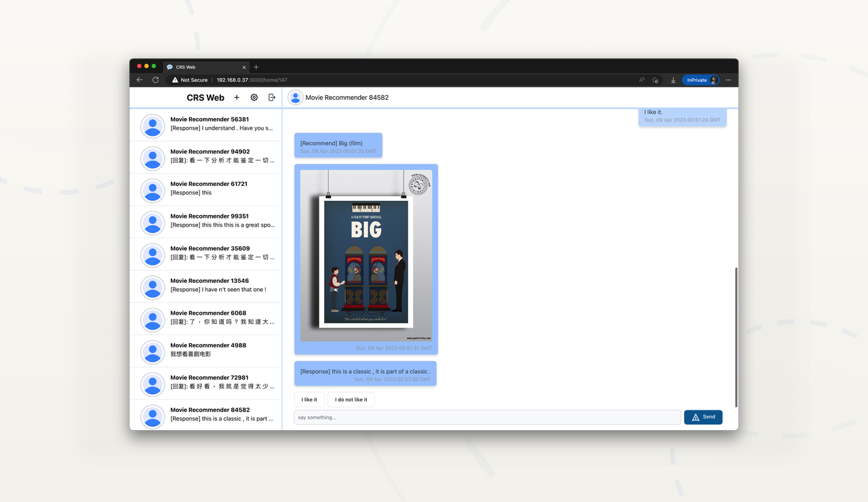Open chat named Movie Recommender 56381

pos(206,125)
